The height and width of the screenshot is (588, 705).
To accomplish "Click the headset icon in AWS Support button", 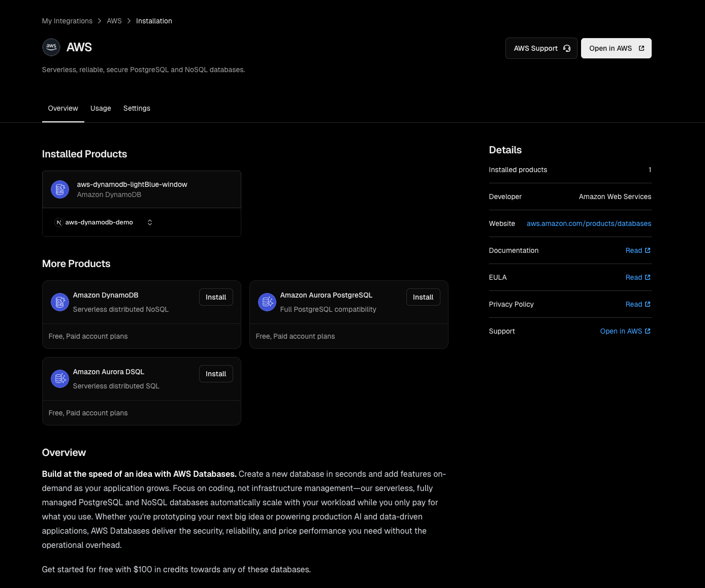I will [x=567, y=48].
